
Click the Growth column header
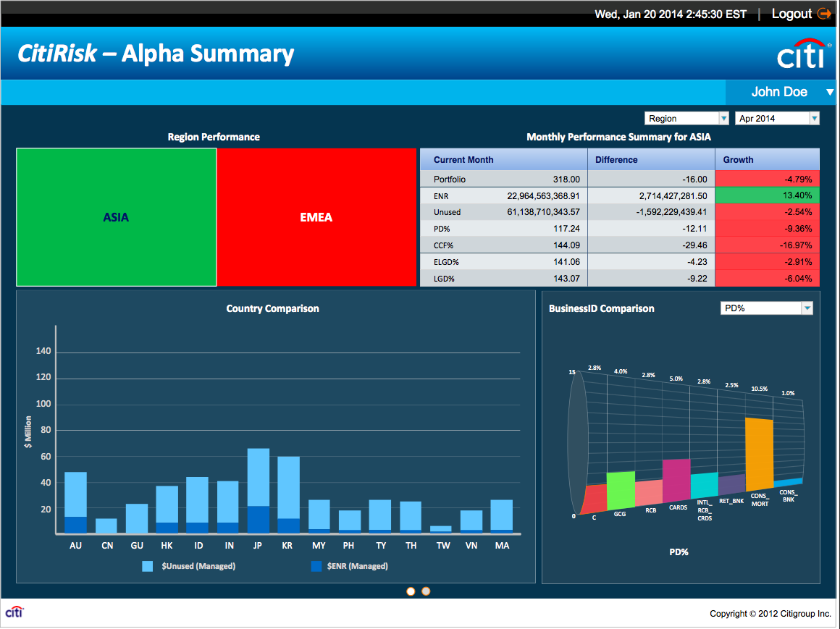tap(767, 159)
